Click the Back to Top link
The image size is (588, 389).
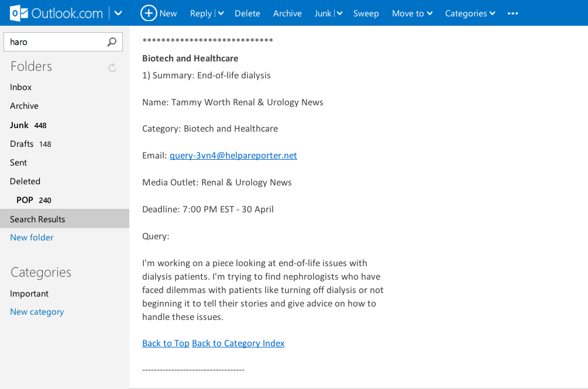[x=166, y=343]
